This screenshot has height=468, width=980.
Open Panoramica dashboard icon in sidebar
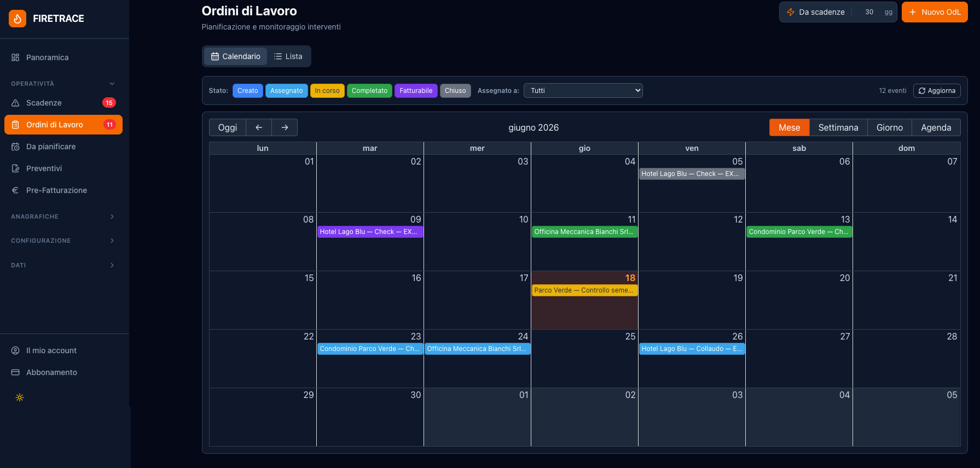pyautogui.click(x=15, y=57)
